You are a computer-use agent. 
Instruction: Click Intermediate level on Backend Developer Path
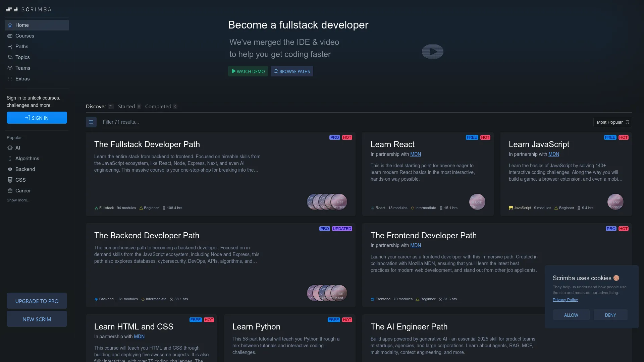click(154, 299)
